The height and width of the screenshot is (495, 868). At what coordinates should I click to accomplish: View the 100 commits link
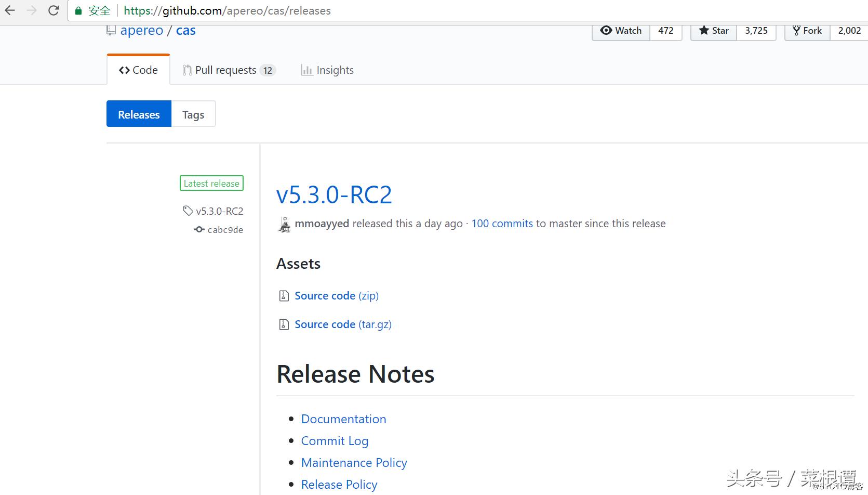(502, 224)
